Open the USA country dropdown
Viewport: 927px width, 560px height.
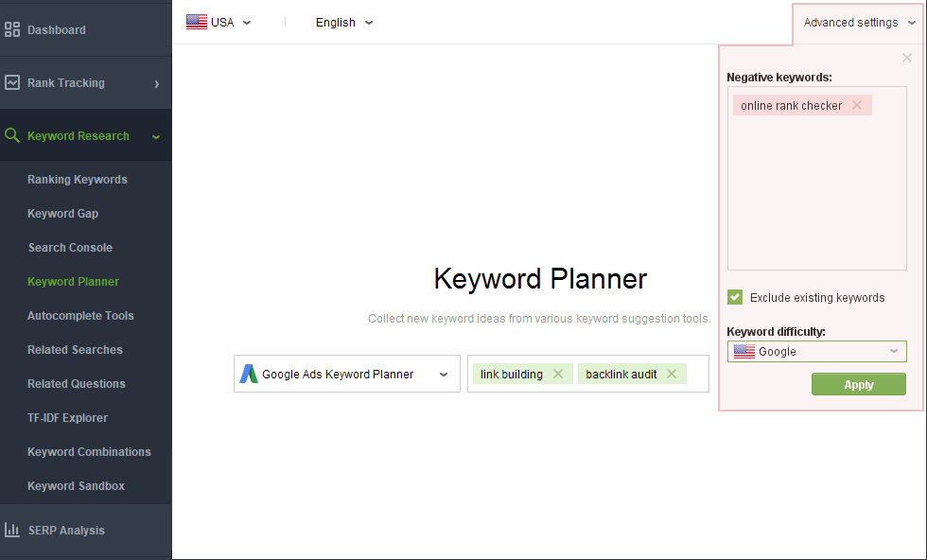click(219, 23)
